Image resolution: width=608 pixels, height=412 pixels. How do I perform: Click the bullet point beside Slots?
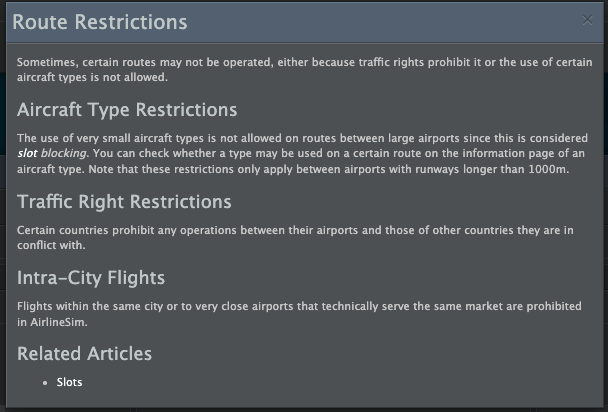(x=46, y=382)
